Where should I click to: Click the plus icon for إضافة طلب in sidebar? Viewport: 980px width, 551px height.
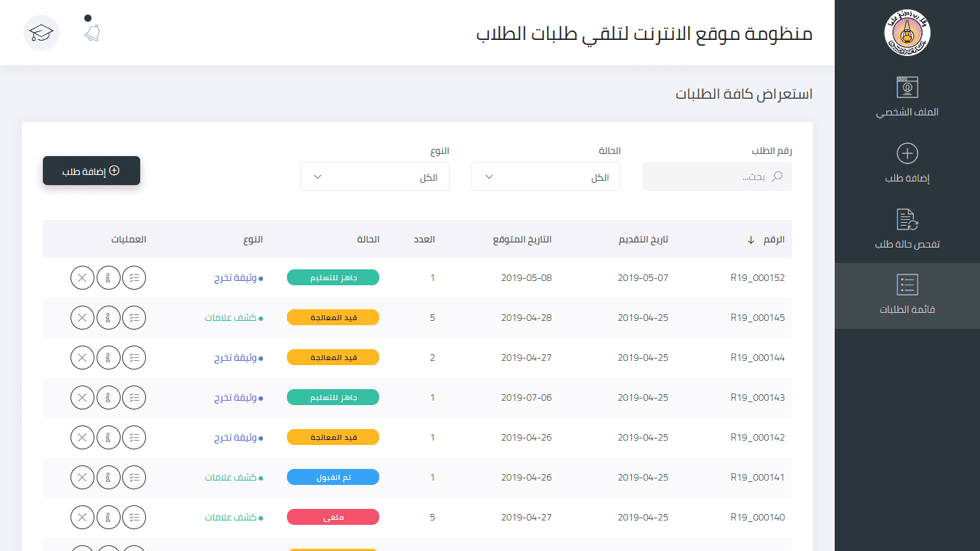(907, 152)
